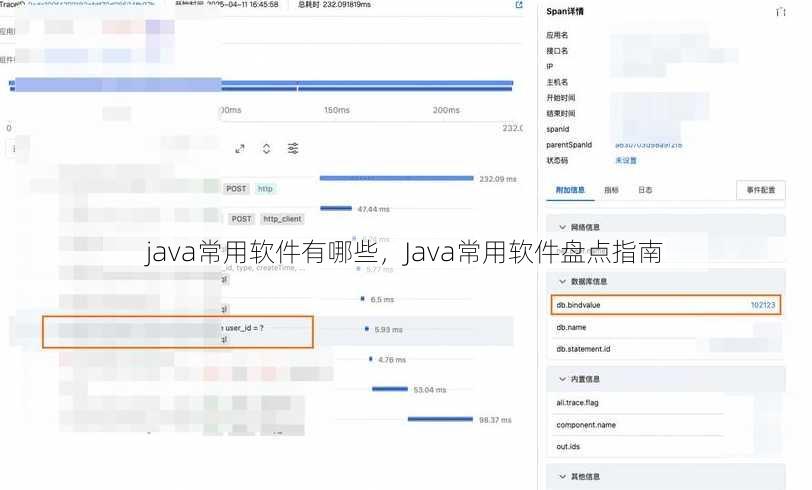Click the 开始时间 field label
This screenshot has height=490, width=812.
[x=560, y=98]
